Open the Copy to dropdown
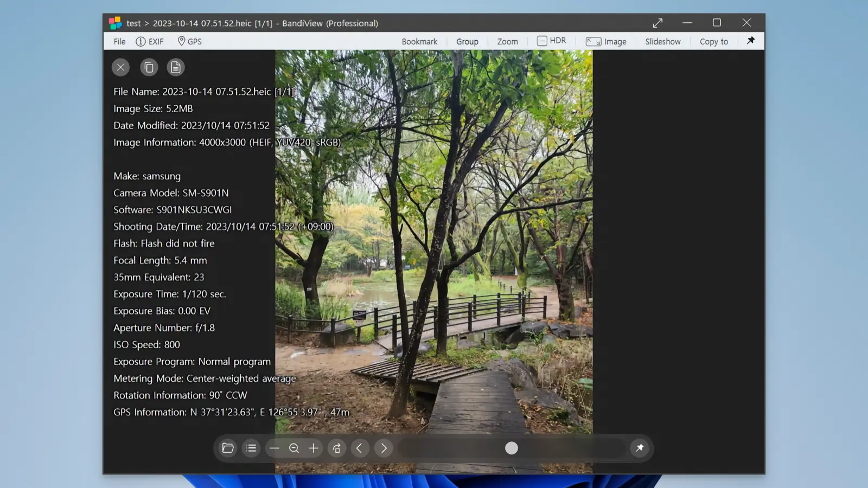The height and width of the screenshot is (488, 868). [713, 42]
